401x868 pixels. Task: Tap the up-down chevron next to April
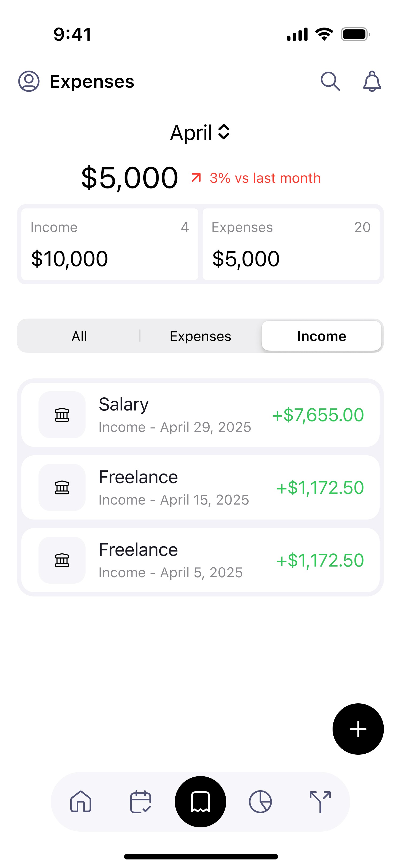pos(224,132)
